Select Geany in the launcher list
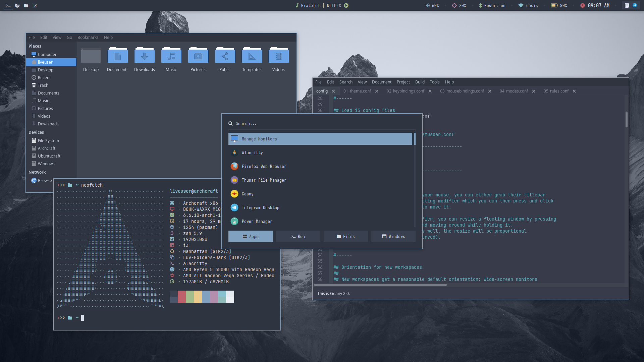Viewport: 644px width, 362px height. pyautogui.click(x=248, y=194)
